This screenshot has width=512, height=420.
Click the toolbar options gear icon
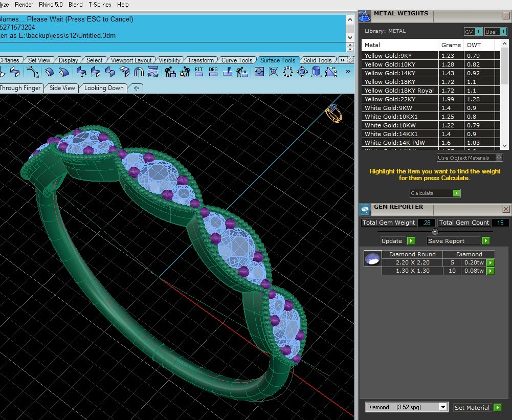(350, 60)
